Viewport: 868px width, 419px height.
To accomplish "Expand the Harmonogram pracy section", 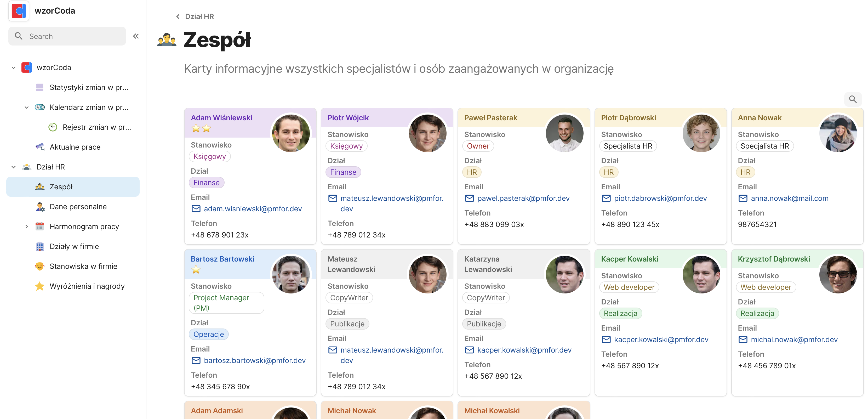I will [x=27, y=226].
